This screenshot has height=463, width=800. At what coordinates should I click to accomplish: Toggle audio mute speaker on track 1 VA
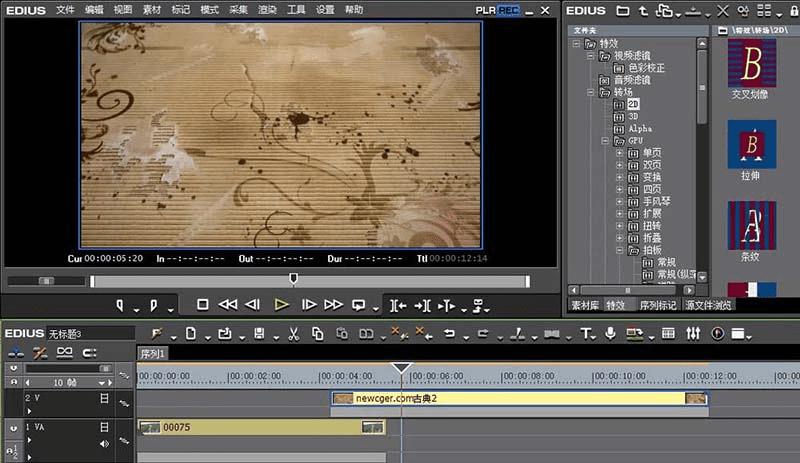(x=104, y=443)
